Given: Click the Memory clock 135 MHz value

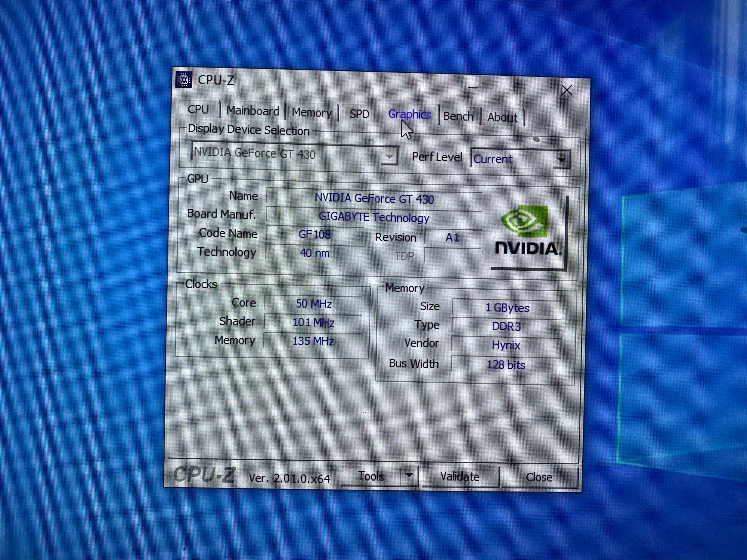Looking at the screenshot, I should tap(313, 341).
